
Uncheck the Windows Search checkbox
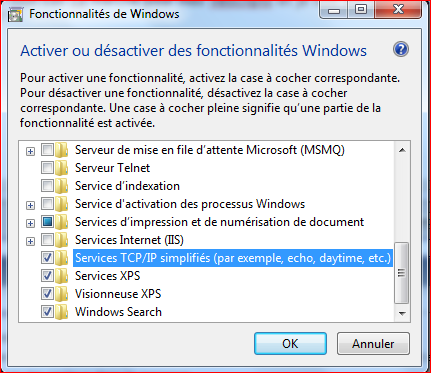click(47, 312)
